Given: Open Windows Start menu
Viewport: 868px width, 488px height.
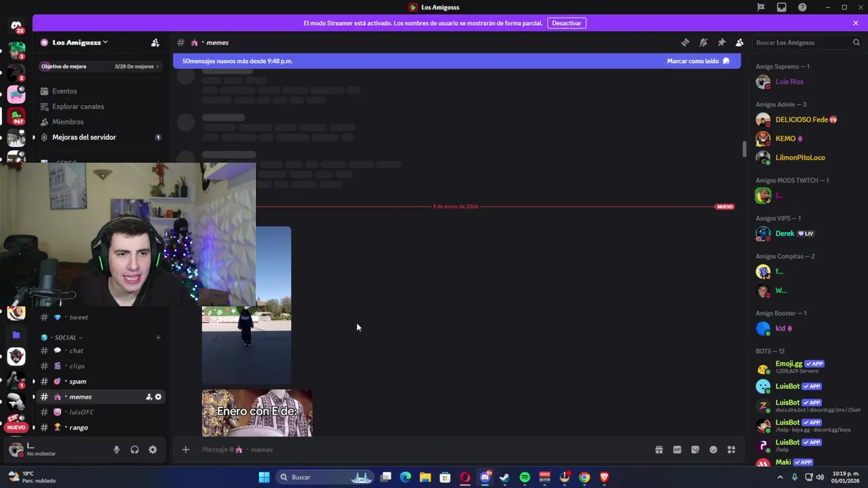Looking at the screenshot, I should pyautogui.click(x=264, y=477).
